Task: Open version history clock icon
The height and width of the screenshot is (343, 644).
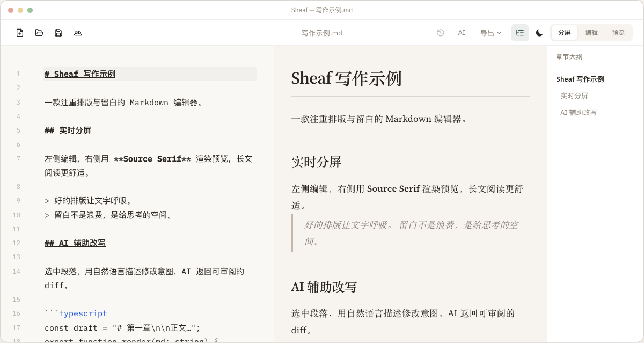Action: click(441, 33)
